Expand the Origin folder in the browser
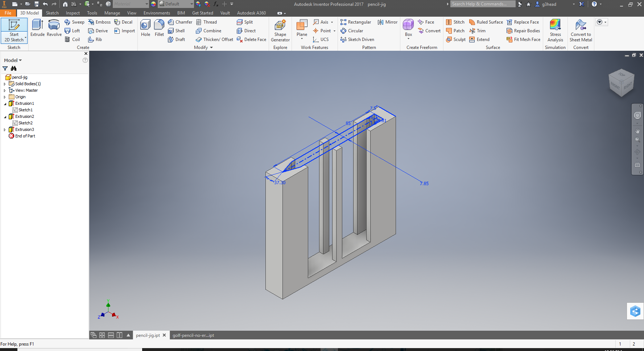 coord(5,97)
